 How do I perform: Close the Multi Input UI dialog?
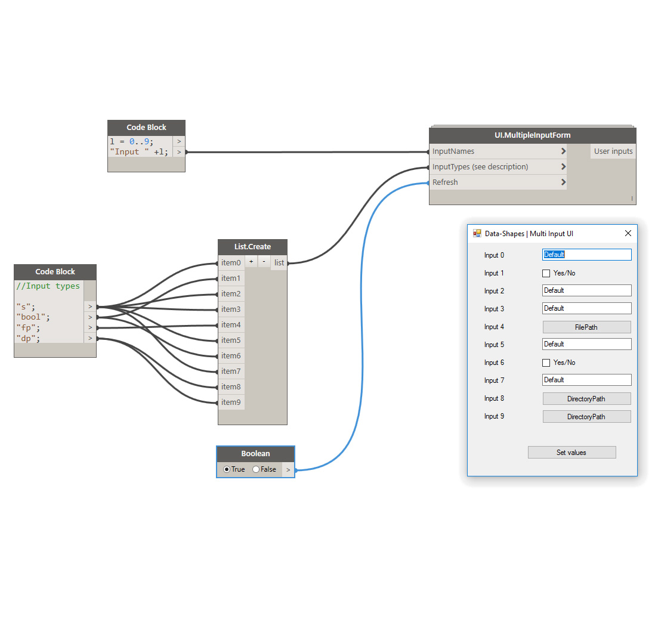click(628, 234)
